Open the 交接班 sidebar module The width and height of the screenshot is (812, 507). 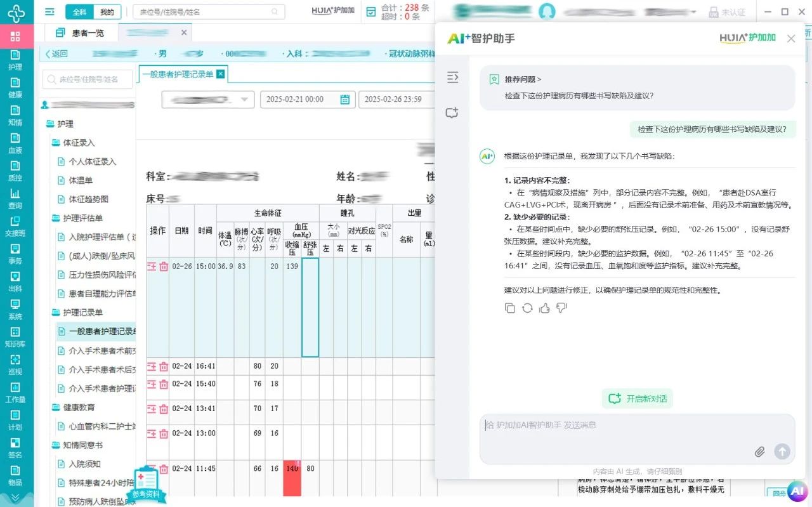pos(15,226)
